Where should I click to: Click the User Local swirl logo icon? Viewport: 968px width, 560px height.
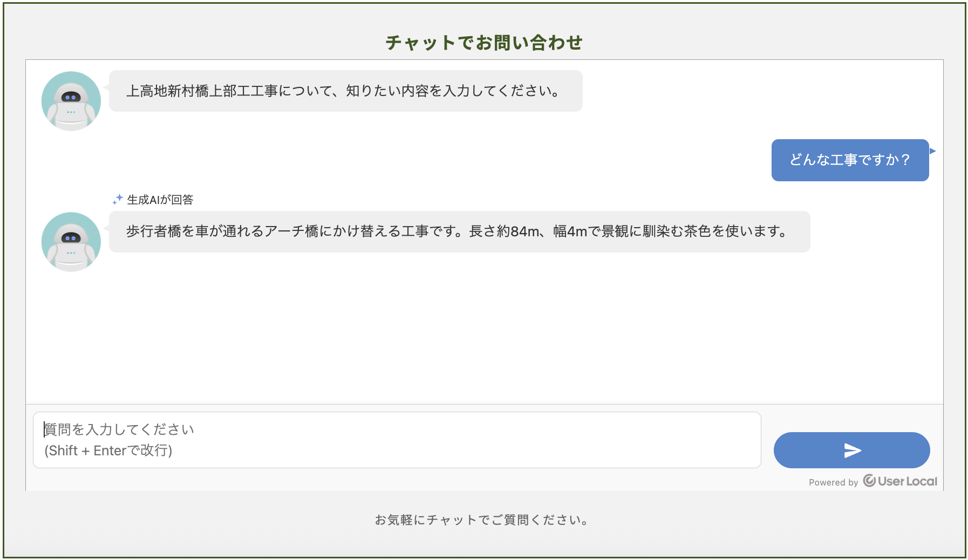[869, 481]
